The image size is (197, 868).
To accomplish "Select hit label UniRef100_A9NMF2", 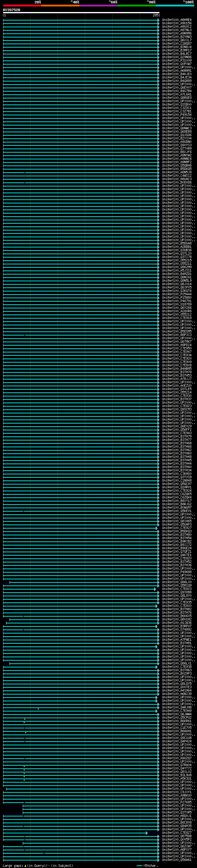I will point(177,162).
